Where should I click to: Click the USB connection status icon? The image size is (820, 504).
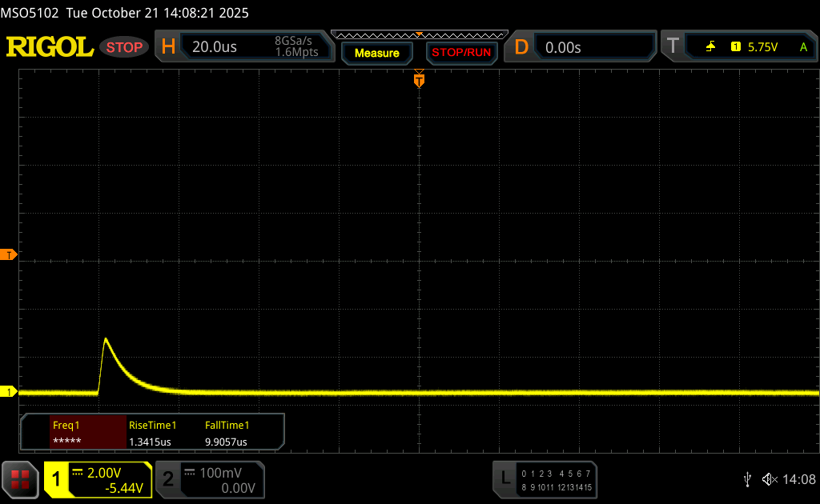click(x=747, y=479)
